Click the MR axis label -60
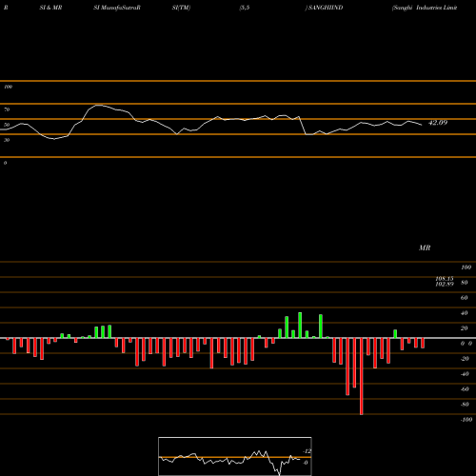The height and width of the screenshot is (476, 476). tap(465, 389)
